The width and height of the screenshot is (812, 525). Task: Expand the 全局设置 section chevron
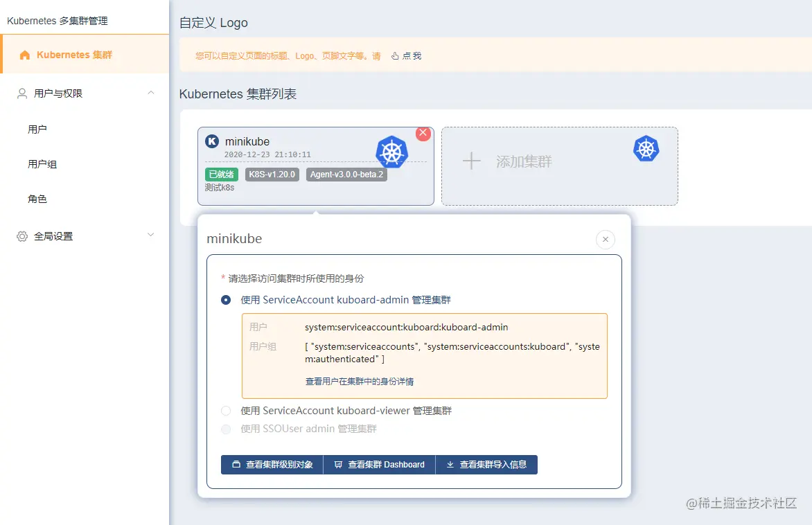pos(151,235)
